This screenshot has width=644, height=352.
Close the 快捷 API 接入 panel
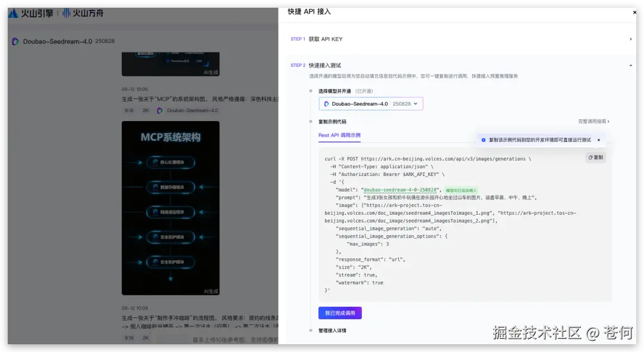point(634,12)
